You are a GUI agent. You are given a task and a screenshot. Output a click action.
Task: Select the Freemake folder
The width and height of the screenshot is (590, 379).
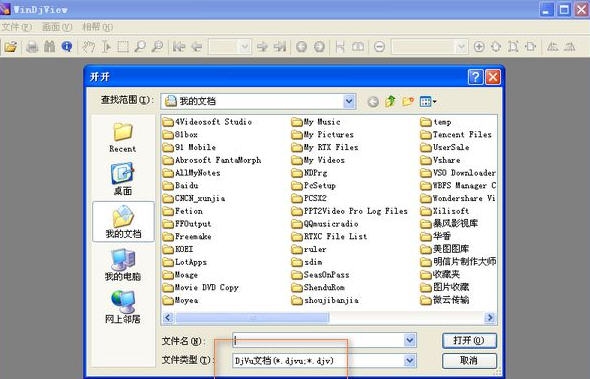(x=187, y=236)
